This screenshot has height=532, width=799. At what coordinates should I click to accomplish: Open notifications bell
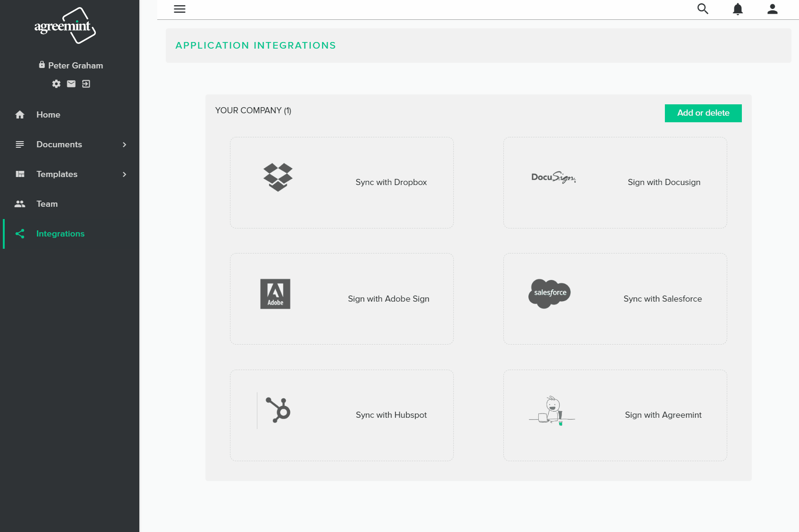(x=738, y=9)
